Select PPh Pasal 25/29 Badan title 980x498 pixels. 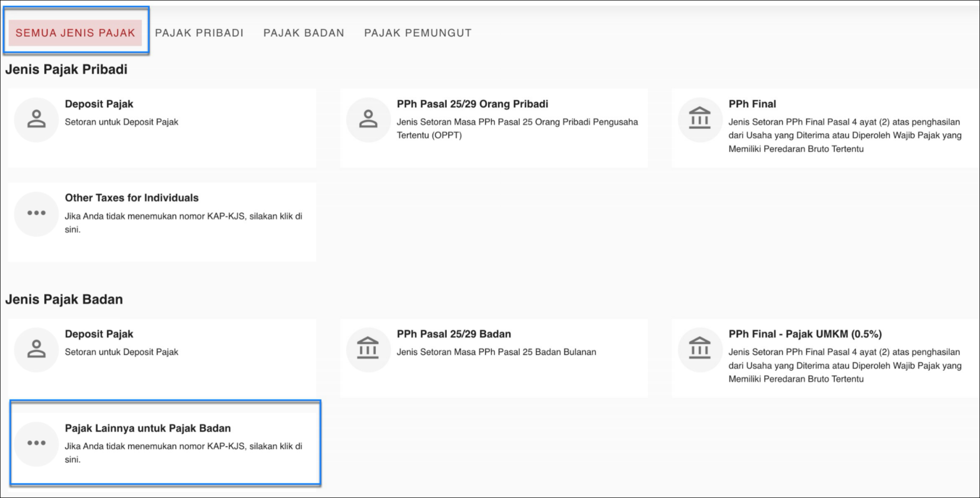pos(454,334)
